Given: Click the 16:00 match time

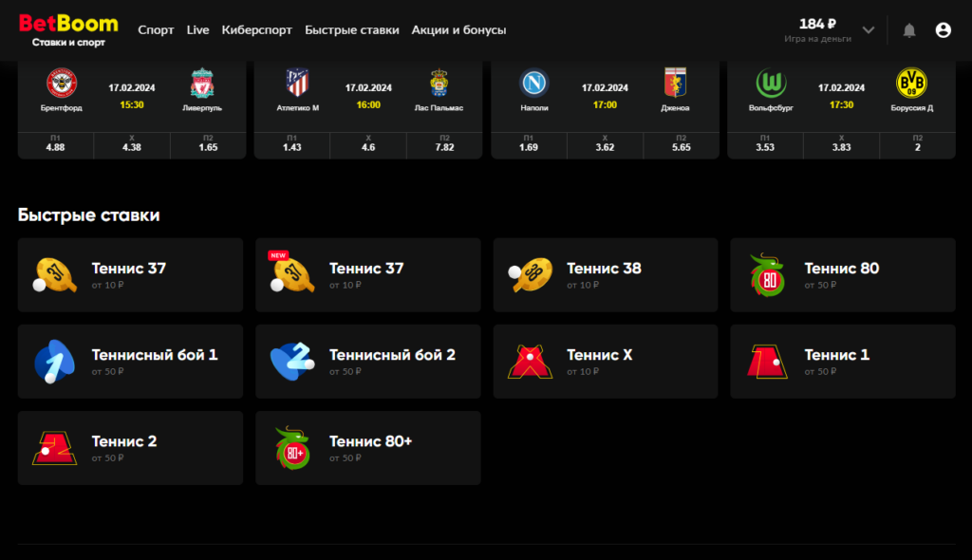Looking at the screenshot, I should click(368, 104).
